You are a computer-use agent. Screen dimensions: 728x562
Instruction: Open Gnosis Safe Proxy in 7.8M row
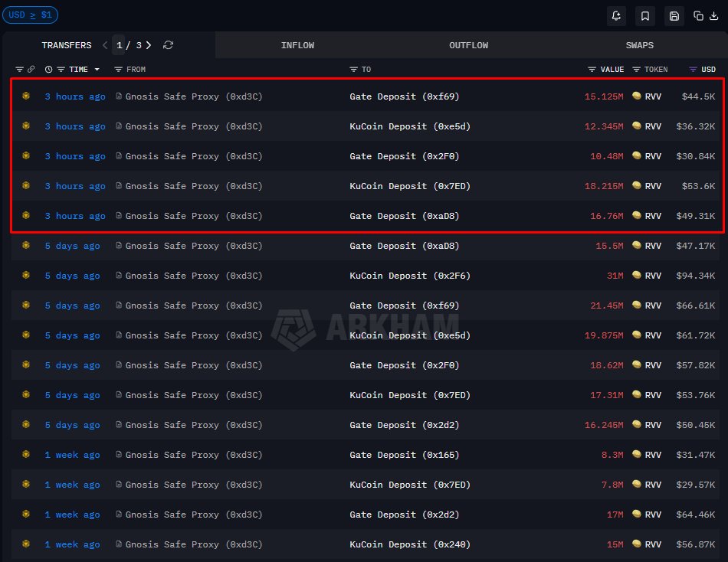tap(194, 485)
